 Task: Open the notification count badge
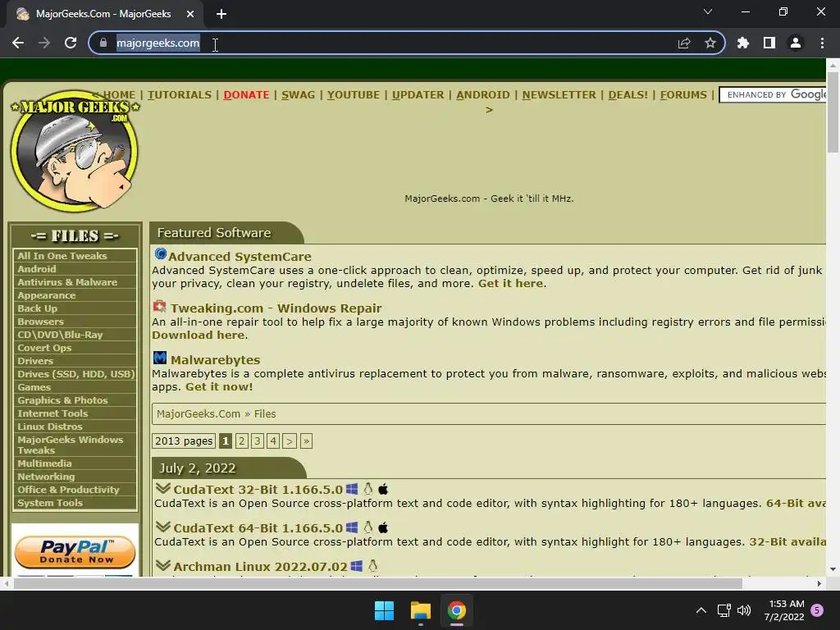coord(817,610)
